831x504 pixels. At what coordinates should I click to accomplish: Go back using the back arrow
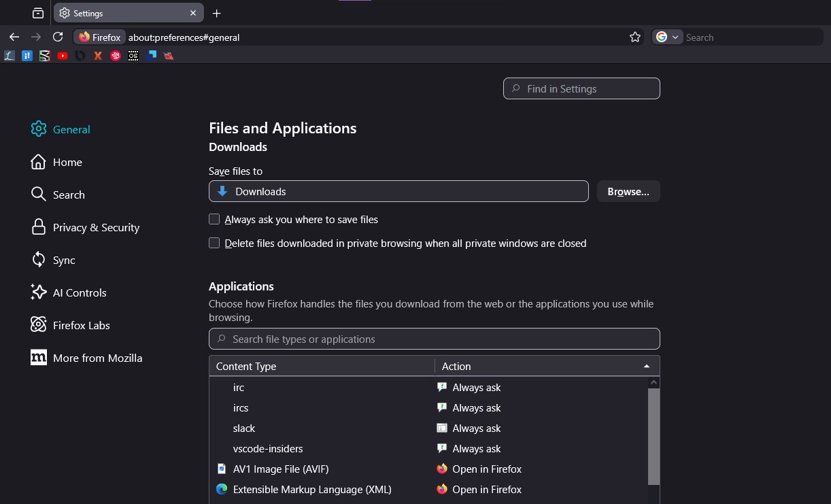[14, 37]
